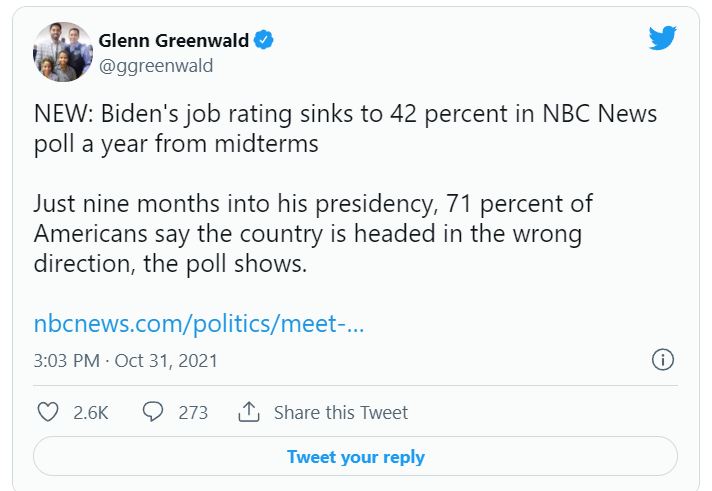Click the Twitter bird logo
712x491 pixels.
[662, 38]
